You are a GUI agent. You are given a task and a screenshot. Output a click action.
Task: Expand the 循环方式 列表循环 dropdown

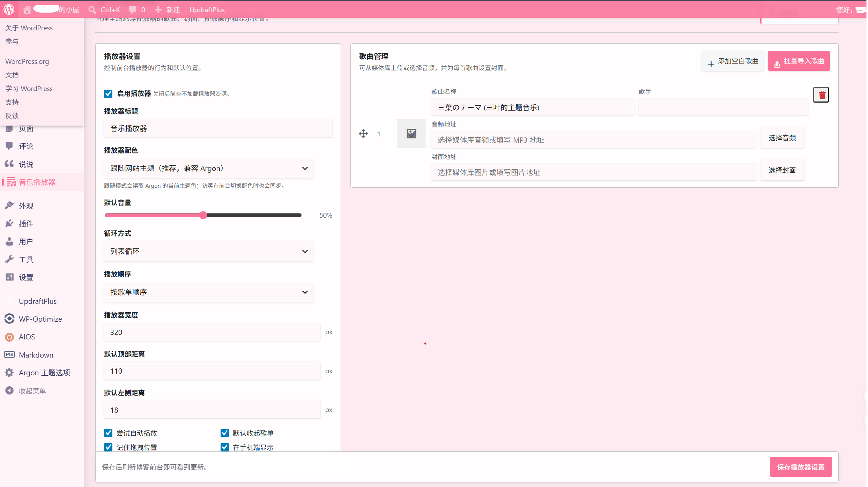(209, 251)
